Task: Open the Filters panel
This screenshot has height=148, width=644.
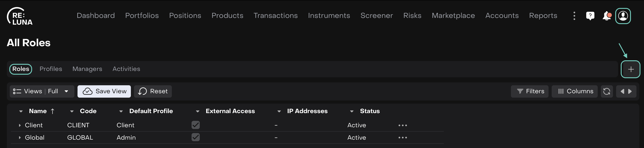Action: coord(530,91)
